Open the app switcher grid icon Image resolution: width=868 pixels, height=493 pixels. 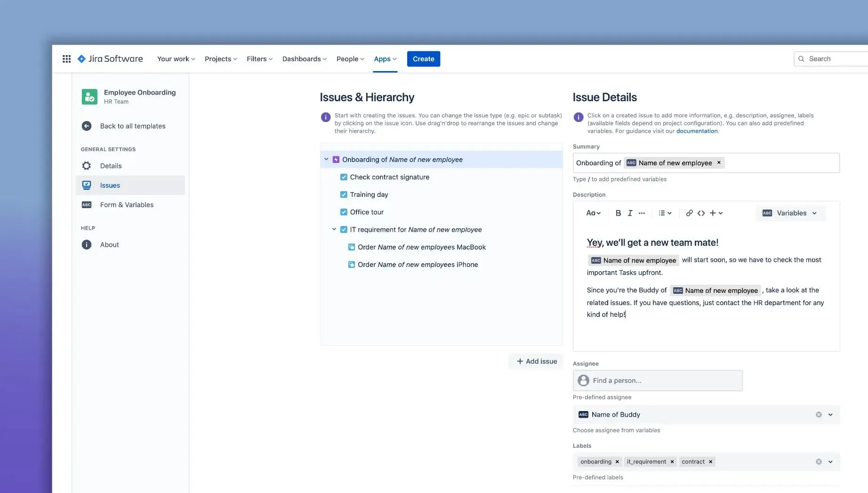pos(66,58)
